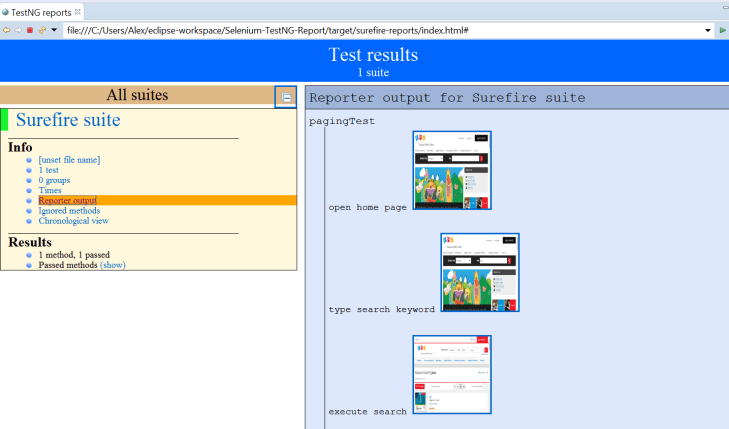The width and height of the screenshot is (729, 429).
Task: Click the 'execute search' step text
Action: pos(367,412)
